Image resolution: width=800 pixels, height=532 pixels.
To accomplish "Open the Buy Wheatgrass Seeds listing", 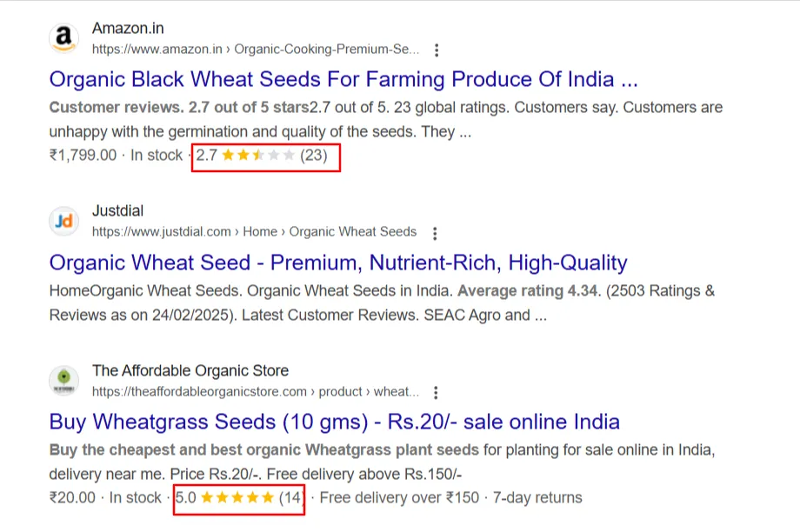I will pos(333,422).
